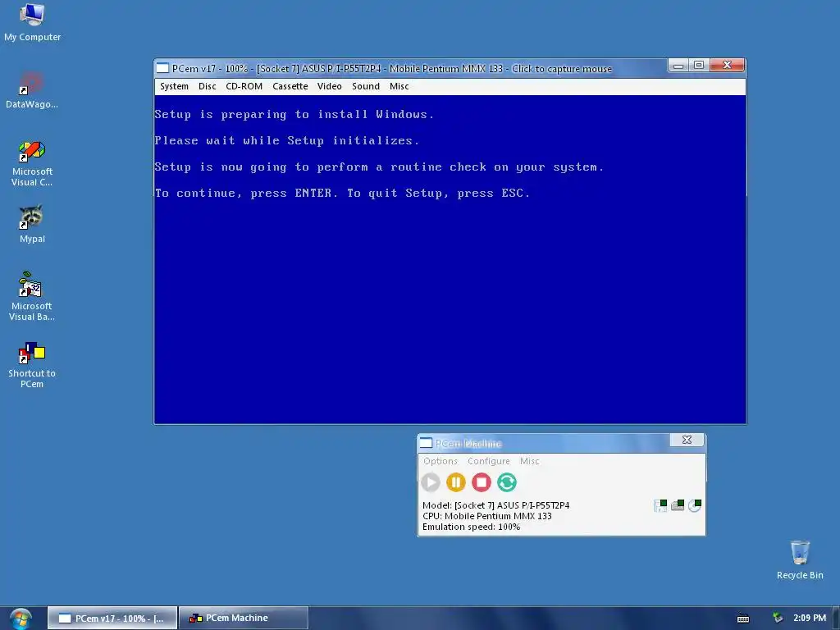Click the green arrow icon in system tray

pos(778,619)
